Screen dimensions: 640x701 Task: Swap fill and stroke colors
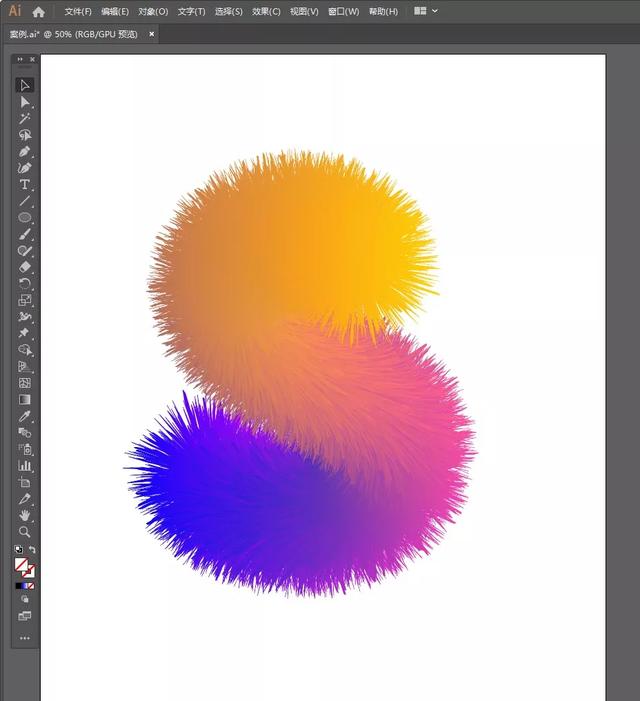click(32, 549)
